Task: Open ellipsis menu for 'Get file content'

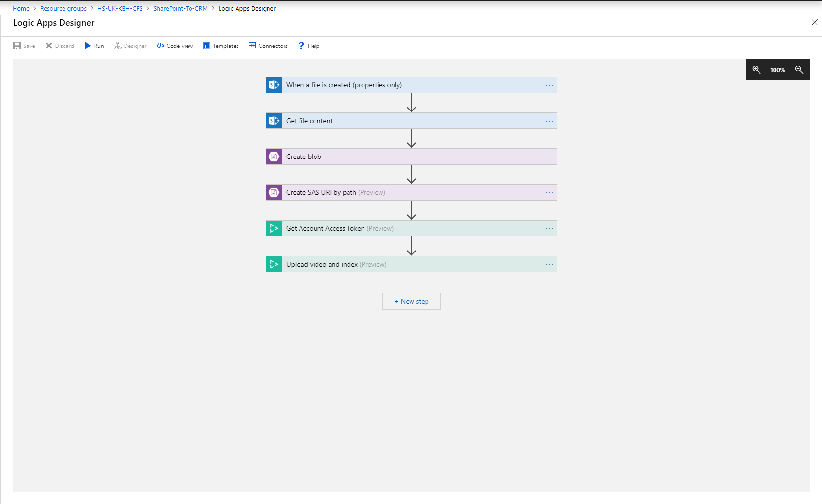Action: (549, 121)
